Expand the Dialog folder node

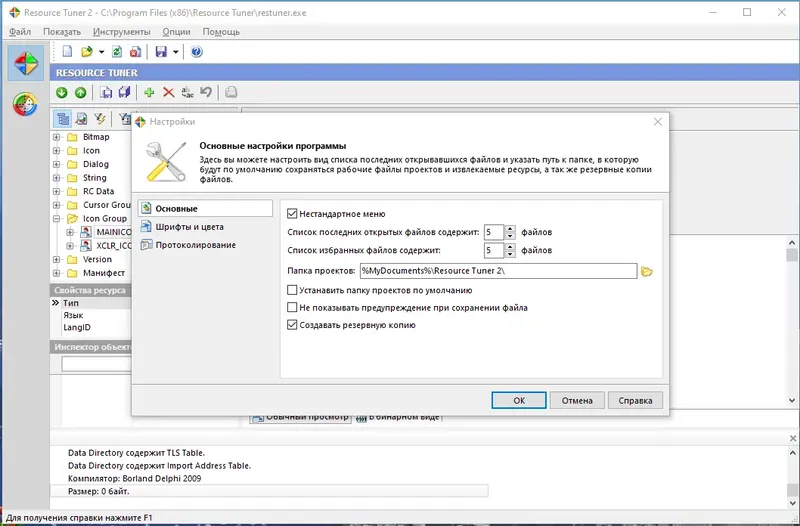57,164
